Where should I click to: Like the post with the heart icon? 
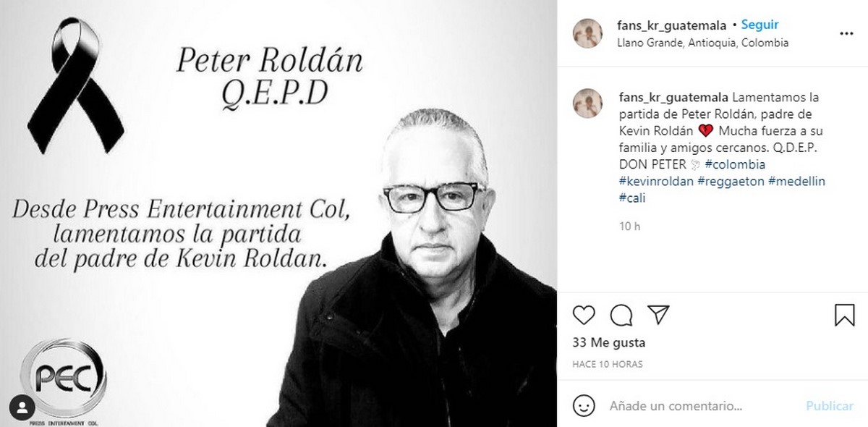pyautogui.click(x=584, y=314)
